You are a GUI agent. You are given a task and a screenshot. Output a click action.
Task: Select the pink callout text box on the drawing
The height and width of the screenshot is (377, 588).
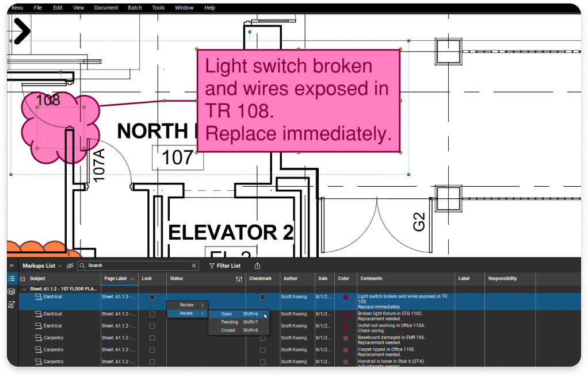299,101
